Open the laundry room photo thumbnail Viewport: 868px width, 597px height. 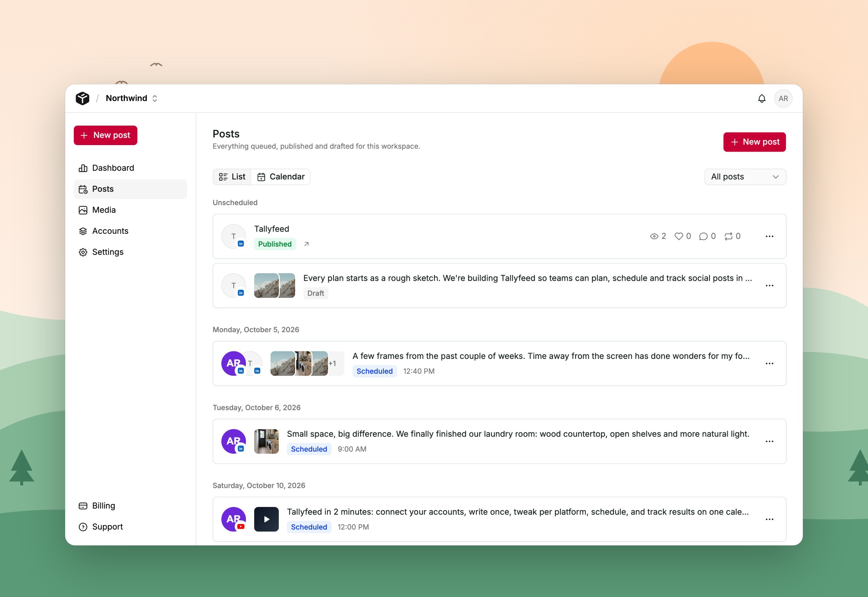pos(266,441)
